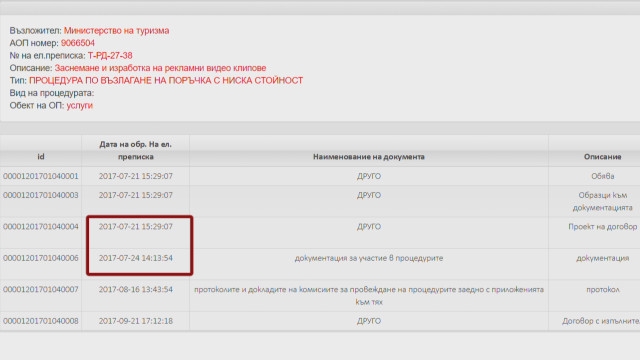Select the 'Наименование на документа' column header
This screenshot has height=360, width=640.
click(369, 157)
